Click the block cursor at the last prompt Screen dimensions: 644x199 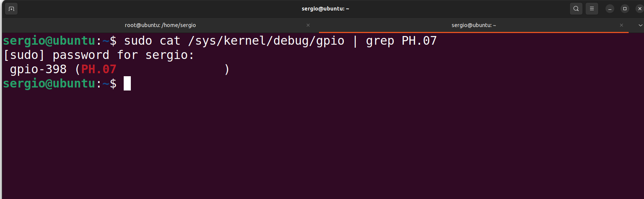click(x=127, y=83)
